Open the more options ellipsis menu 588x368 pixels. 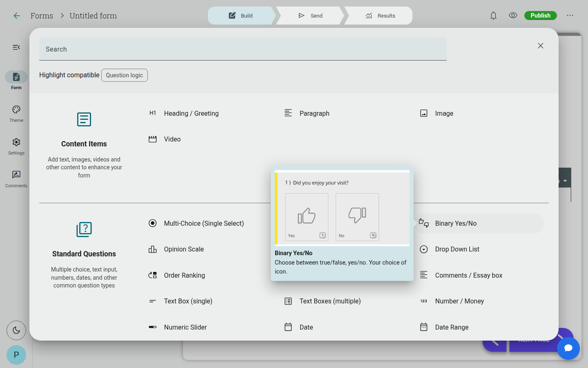[570, 16]
